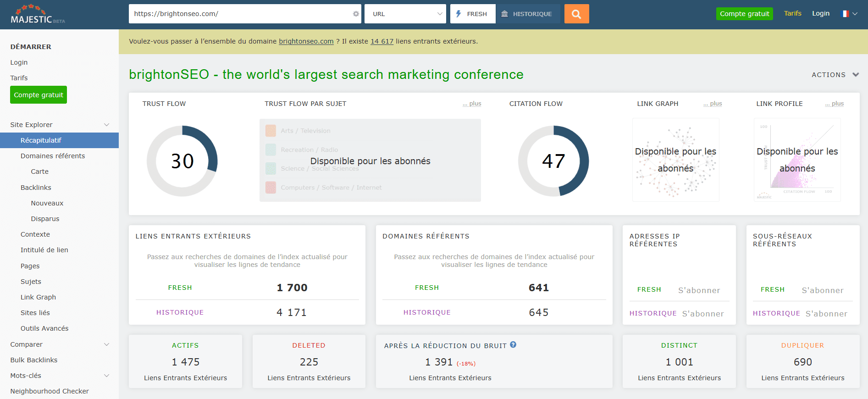Screen dimensions: 868x399
Task: Switch to the Historique index
Action: pyautogui.click(x=528, y=14)
